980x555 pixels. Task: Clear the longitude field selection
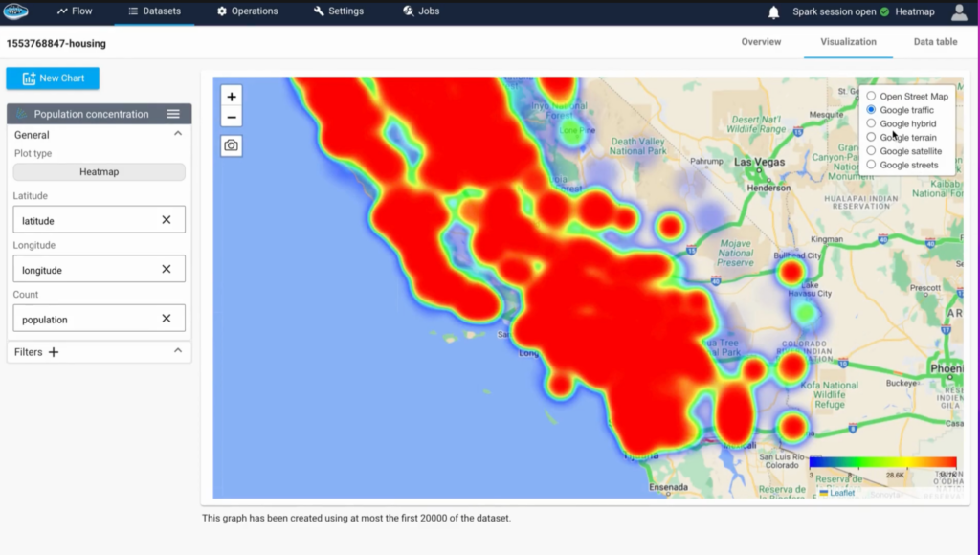coord(167,270)
